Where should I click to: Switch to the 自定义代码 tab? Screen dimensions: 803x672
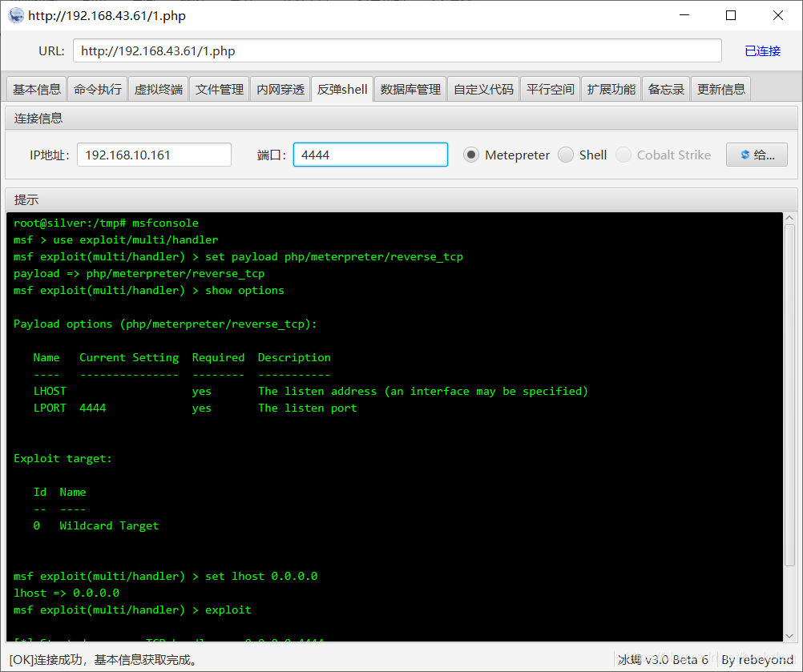[483, 90]
